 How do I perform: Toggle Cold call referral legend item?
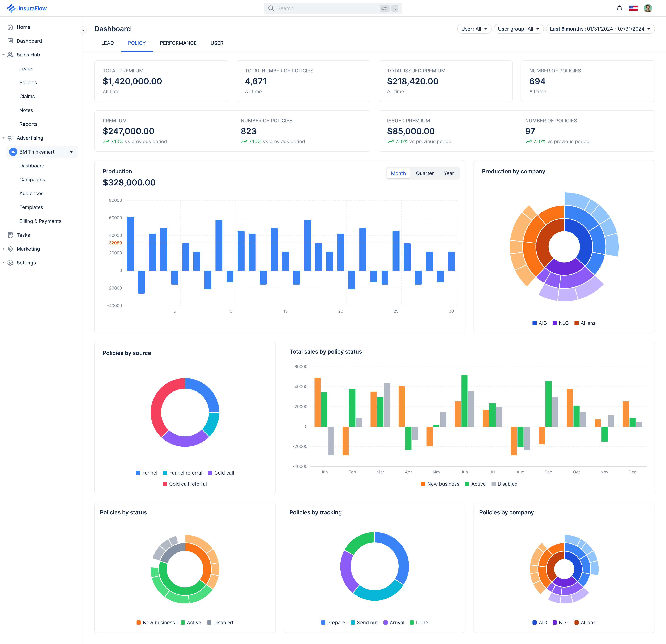click(x=185, y=484)
